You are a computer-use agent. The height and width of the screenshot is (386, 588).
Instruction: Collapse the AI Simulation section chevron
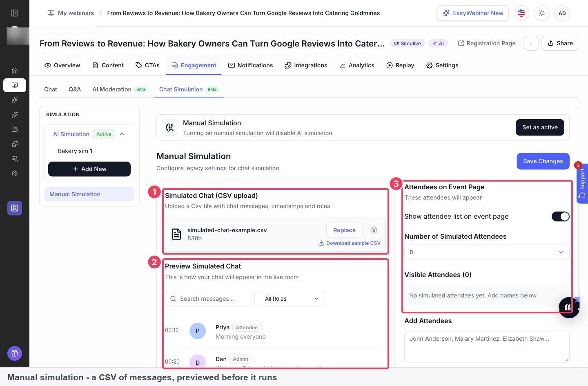[122, 134]
